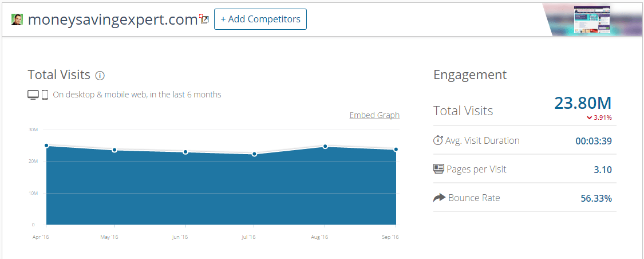644x259 pixels.
Task: Click the desktop device icon
Action: [x=33, y=95]
